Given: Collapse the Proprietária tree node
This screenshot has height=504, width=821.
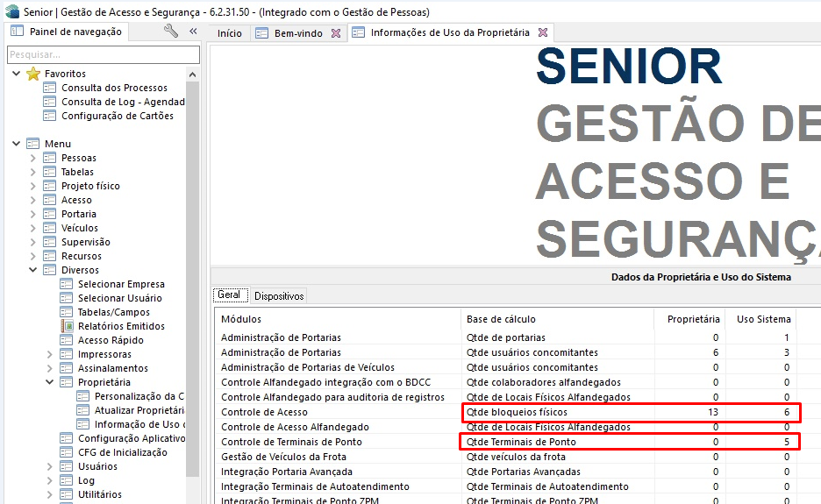Looking at the screenshot, I should (x=50, y=382).
